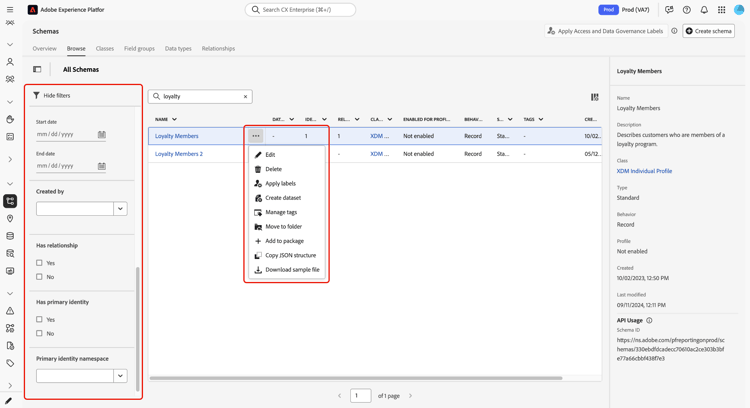Image resolution: width=750 pixels, height=408 pixels.
Task: Check No under Has primary identity
Action: [39, 333]
